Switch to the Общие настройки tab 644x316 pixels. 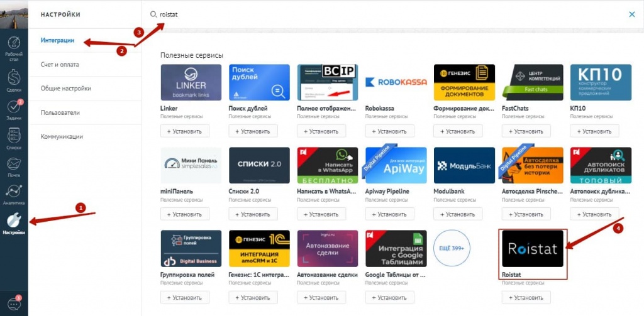click(65, 88)
